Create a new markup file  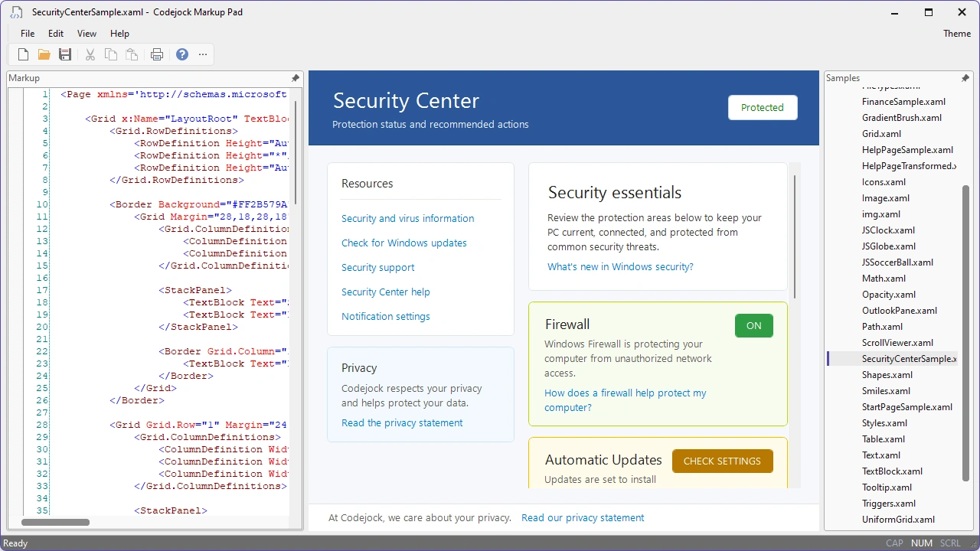tap(24, 54)
